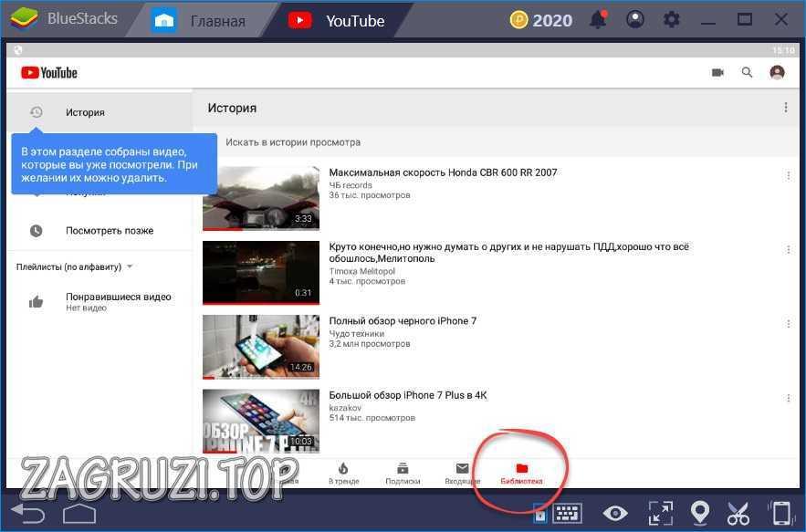
Task: Click the 3,2 млн просмотров view count
Action: (x=370, y=343)
